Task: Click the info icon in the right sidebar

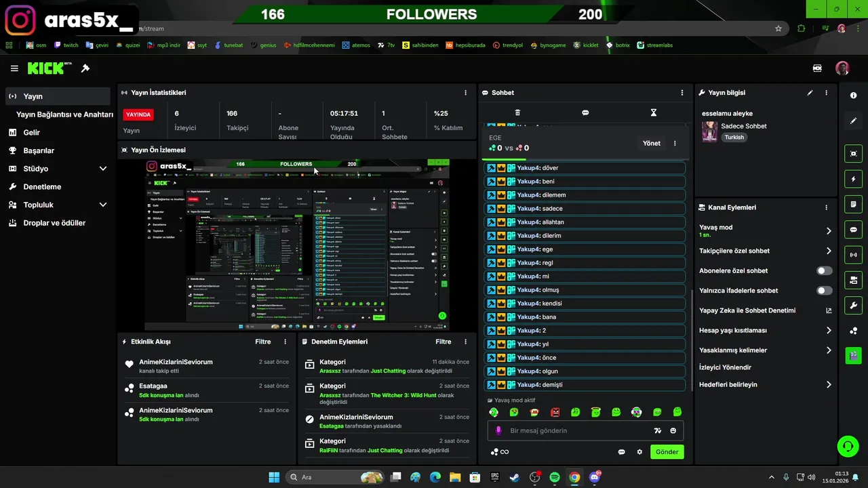Action: point(854,96)
